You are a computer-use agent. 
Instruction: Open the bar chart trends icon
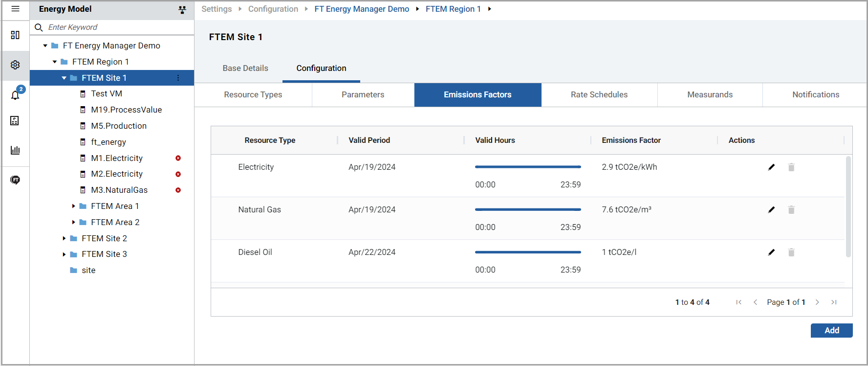click(x=15, y=150)
